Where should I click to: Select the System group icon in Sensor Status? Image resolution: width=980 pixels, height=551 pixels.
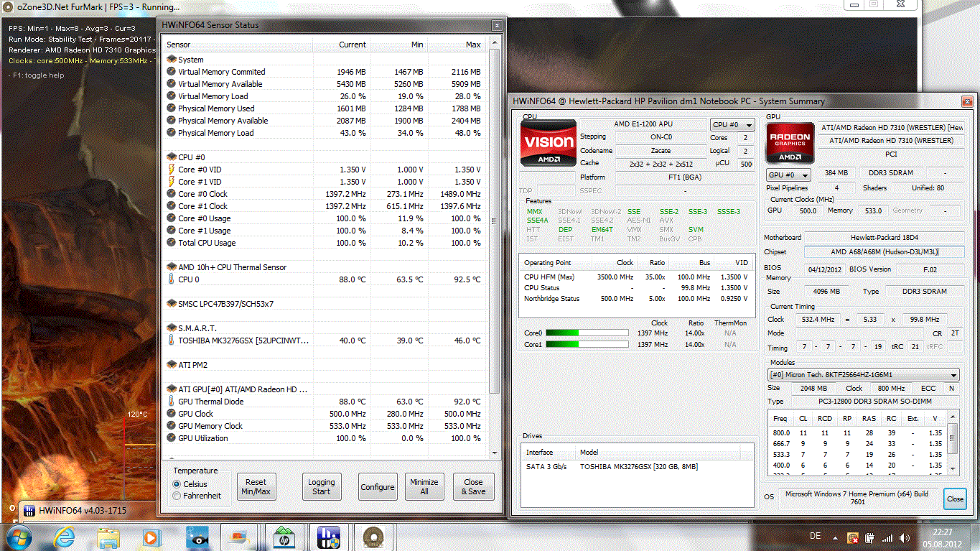pos(171,60)
